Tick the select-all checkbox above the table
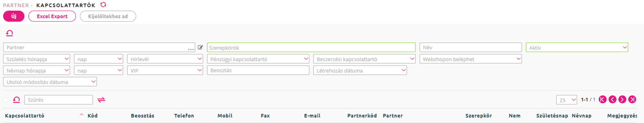Image resolution: width=644 pixels, height=123 pixels. pyautogui.click(x=5, y=100)
